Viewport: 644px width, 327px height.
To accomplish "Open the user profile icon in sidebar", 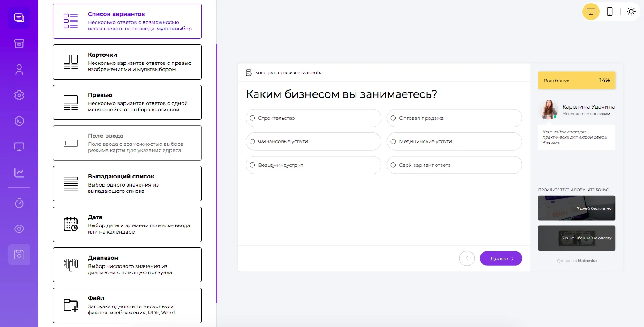I will (x=19, y=69).
